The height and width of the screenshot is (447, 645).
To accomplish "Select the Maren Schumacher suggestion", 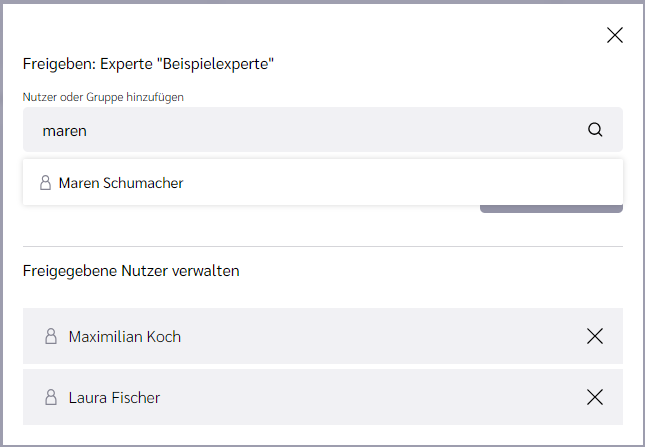I will point(322,182).
